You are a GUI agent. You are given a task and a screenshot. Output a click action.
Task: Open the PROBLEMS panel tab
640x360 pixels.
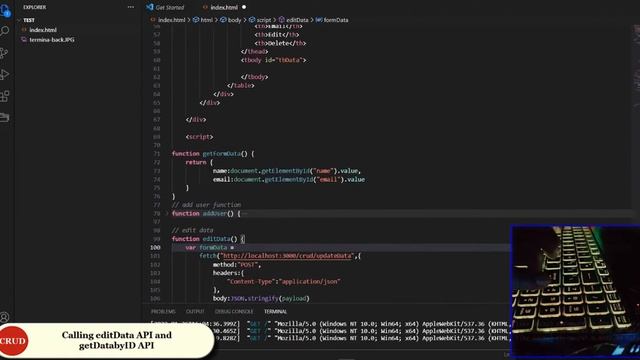point(163,311)
